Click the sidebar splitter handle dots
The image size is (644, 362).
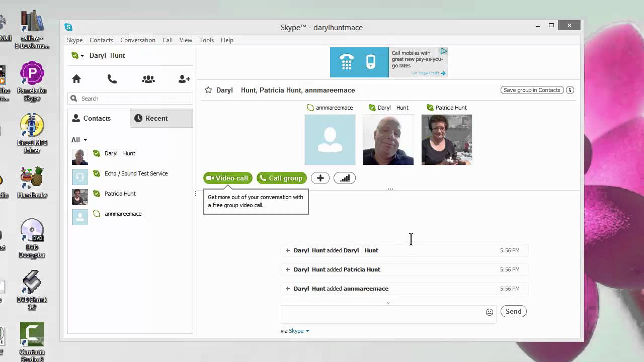tap(195, 194)
